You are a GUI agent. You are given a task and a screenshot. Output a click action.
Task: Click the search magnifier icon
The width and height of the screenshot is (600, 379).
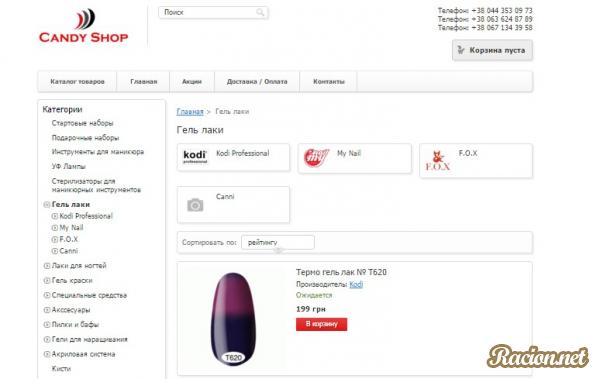(260, 13)
